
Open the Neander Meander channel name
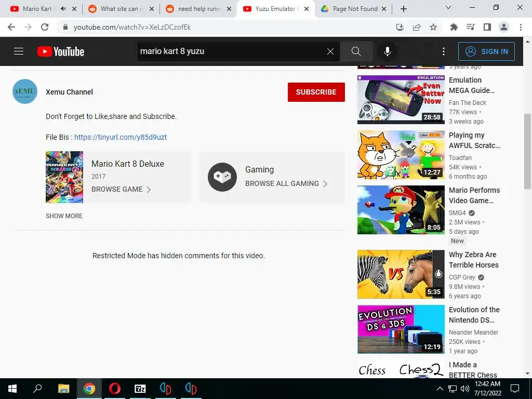(473, 332)
